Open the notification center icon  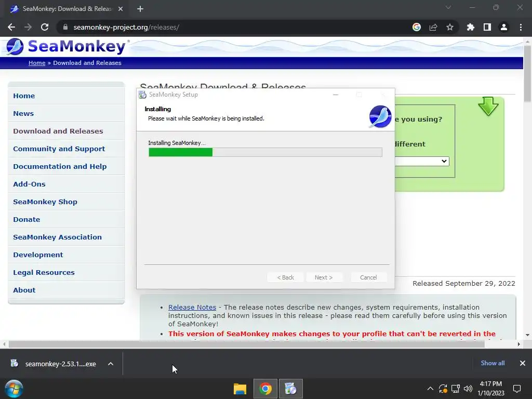pyautogui.click(x=517, y=389)
